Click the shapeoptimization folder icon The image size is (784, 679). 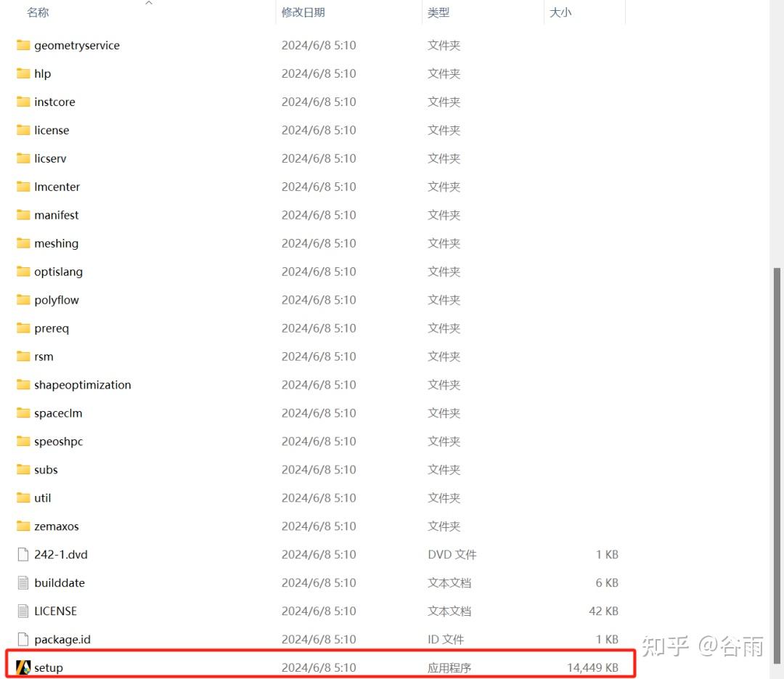[23, 384]
